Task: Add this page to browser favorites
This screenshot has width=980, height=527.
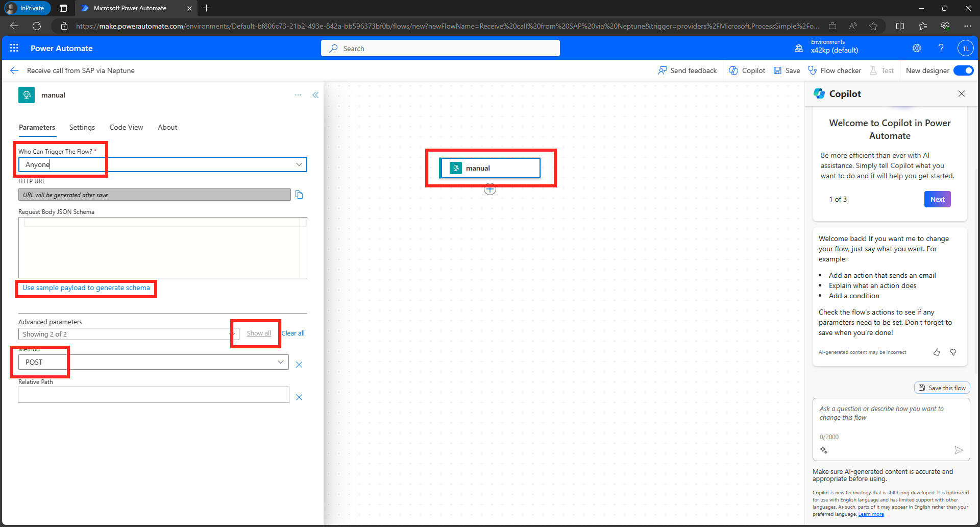Action: tap(873, 26)
